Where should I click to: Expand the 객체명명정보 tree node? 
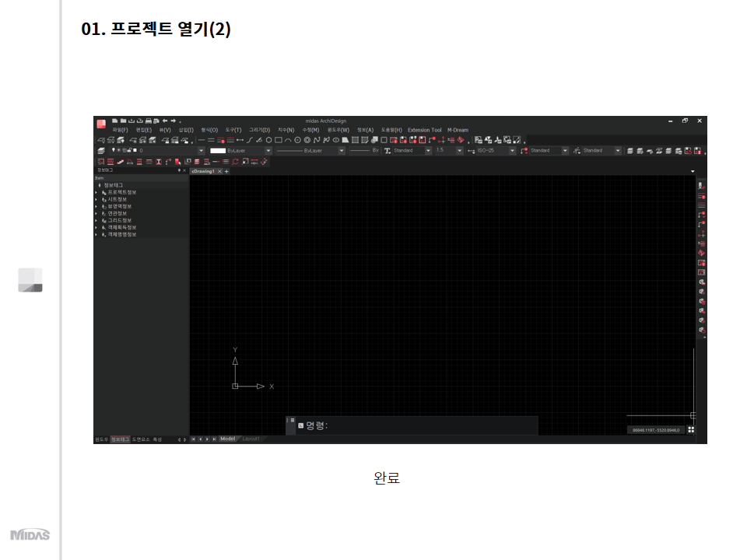[x=96, y=235]
